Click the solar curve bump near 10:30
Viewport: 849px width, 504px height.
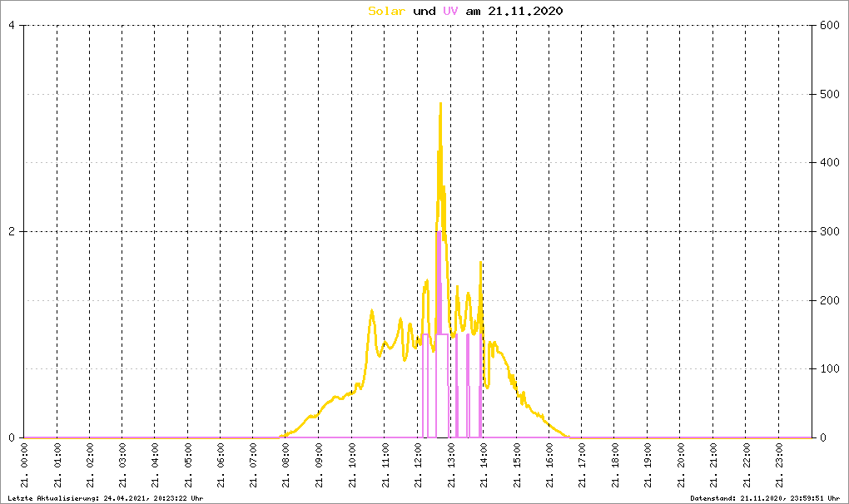click(x=371, y=312)
